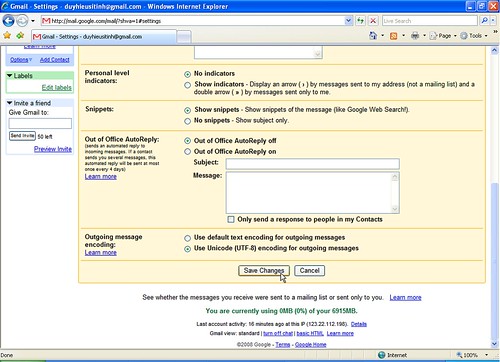Open the Terms link in footer
This screenshot has width=500, height=362.
[x=283, y=345]
